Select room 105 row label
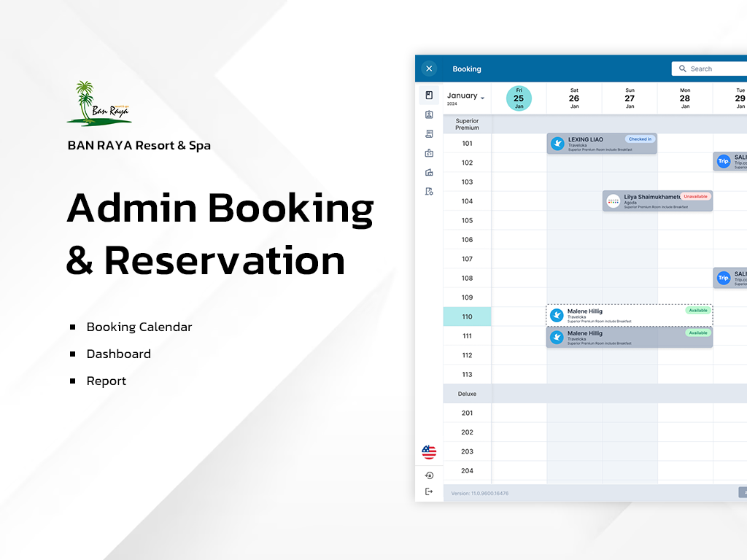The image size is (747, 560). tap(467, 220)
